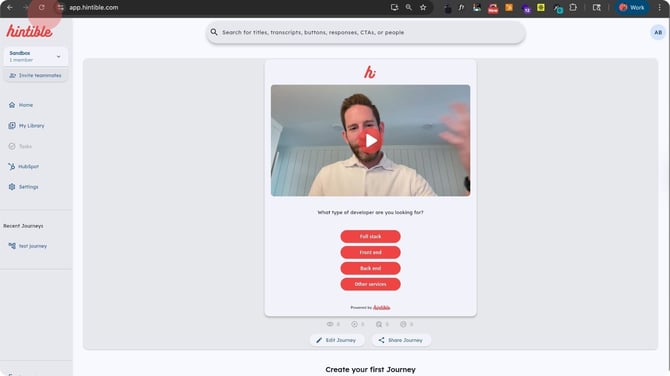This screenshot has height=376, width=670.
Task: Reload the page with the refresh button
Action: click(x=41, y=7)
